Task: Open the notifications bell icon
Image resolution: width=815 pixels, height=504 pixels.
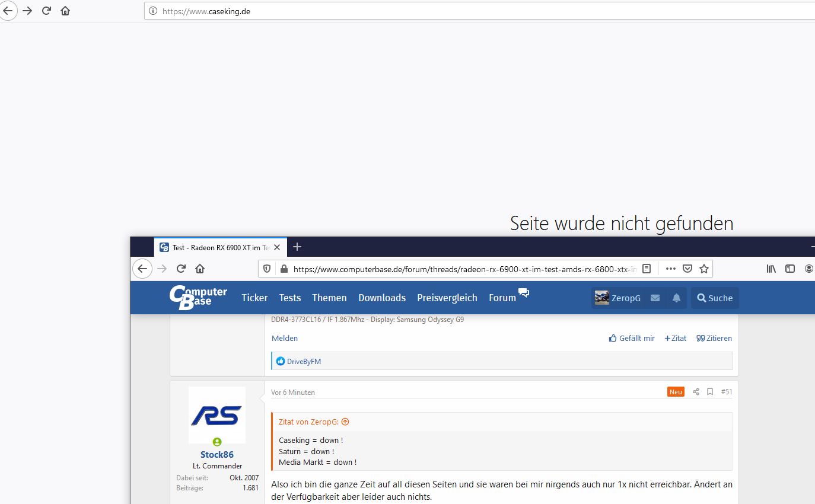Action: (x=676, y=298)
